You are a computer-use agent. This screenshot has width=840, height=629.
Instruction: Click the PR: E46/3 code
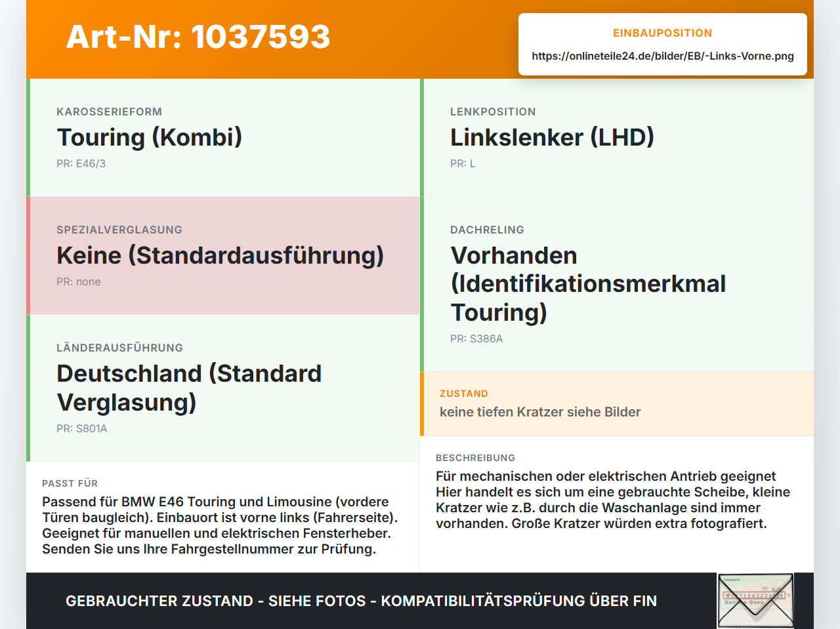pyautogui.click(x=81, y=164)
